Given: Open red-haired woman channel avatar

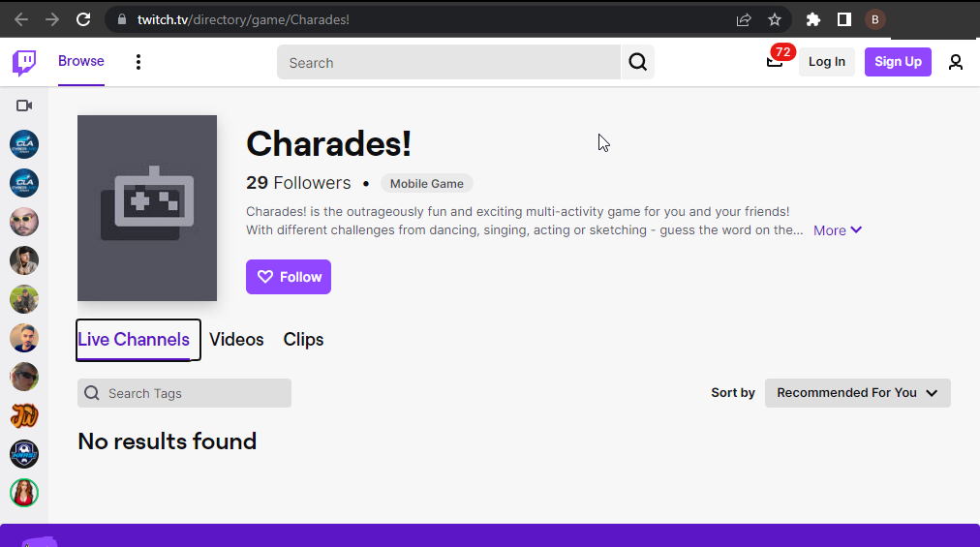Looking at the screenshot, I should point(24,493).
